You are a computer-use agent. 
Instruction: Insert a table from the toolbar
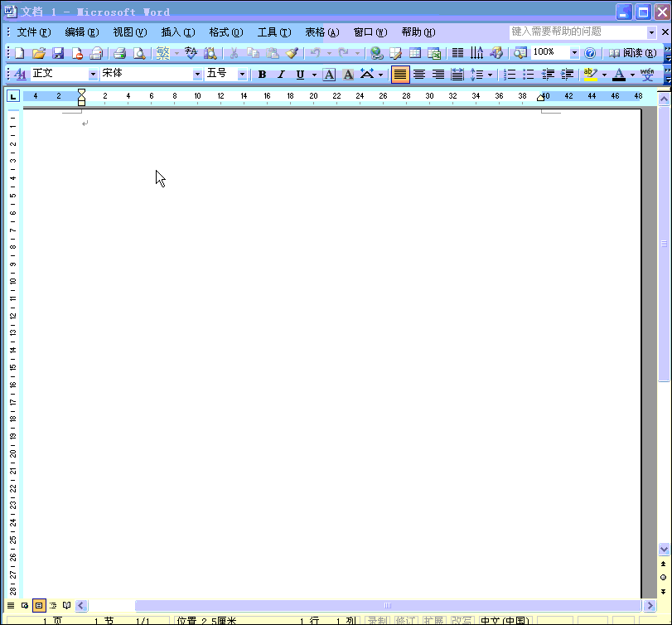click(x=415, y=53)
